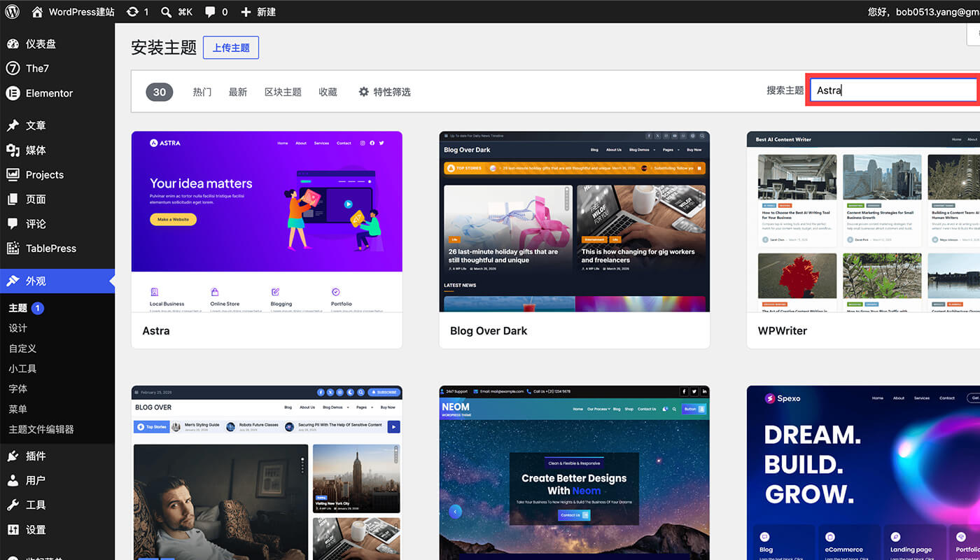The image size is (980, 560).
Task: Click the WPWriter theme name text
Action: click(x=782, y=330)
